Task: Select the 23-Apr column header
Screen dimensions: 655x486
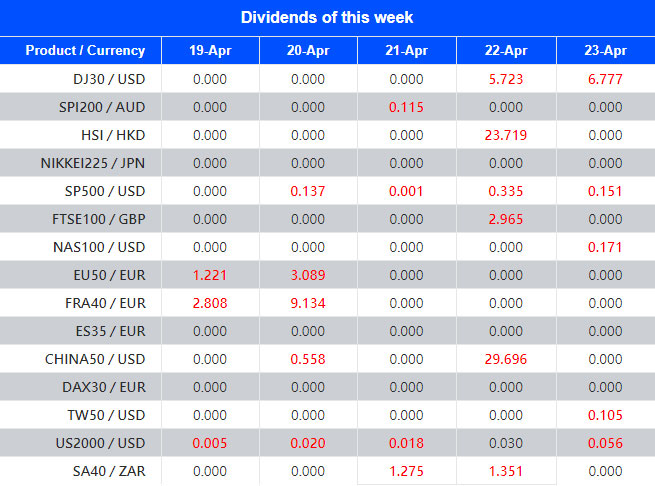Action: (x=603, y=50)
